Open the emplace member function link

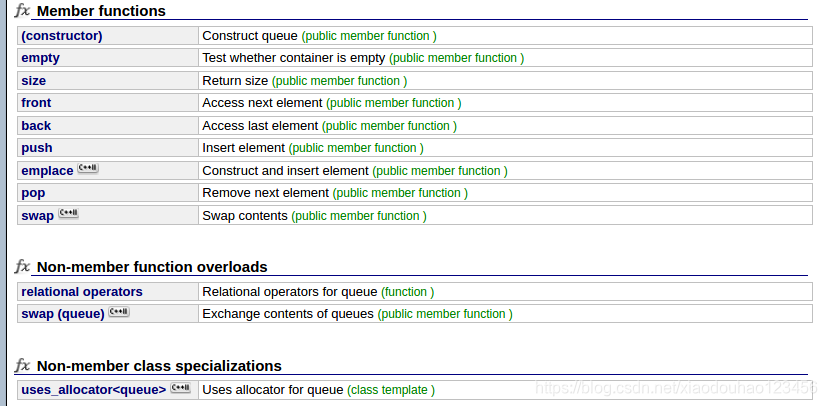click(x=47, y=171)
